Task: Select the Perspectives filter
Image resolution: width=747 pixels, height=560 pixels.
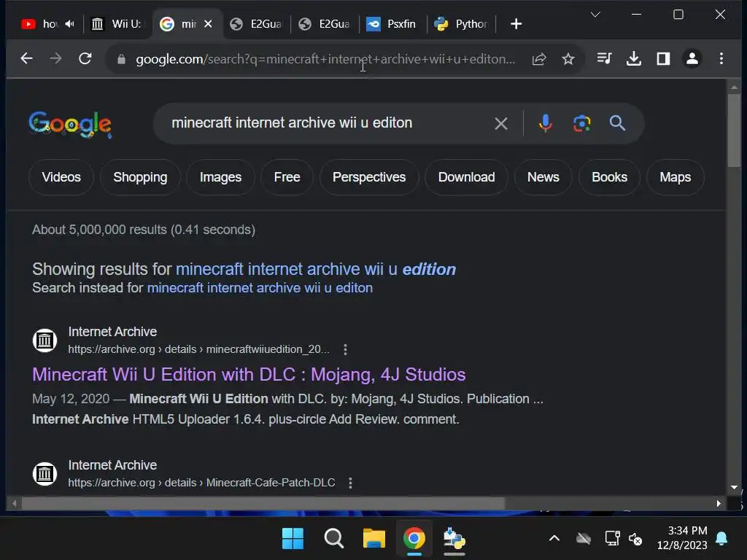Action: coord(369,177)
